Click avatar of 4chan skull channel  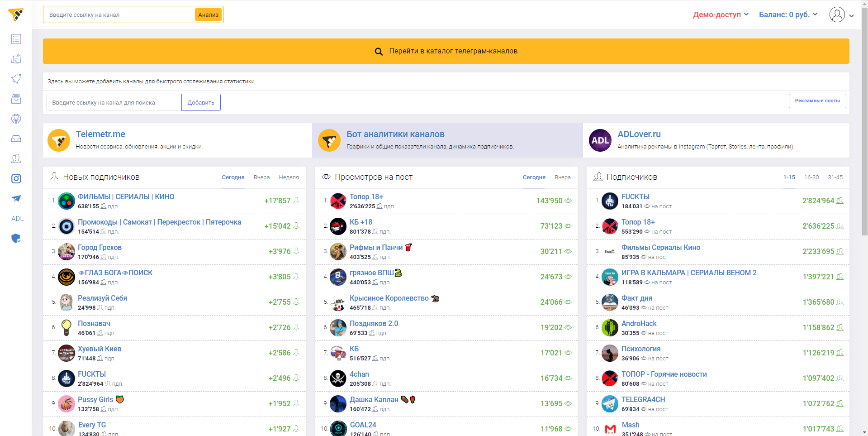pyautogui.click(x=338, y=379)
